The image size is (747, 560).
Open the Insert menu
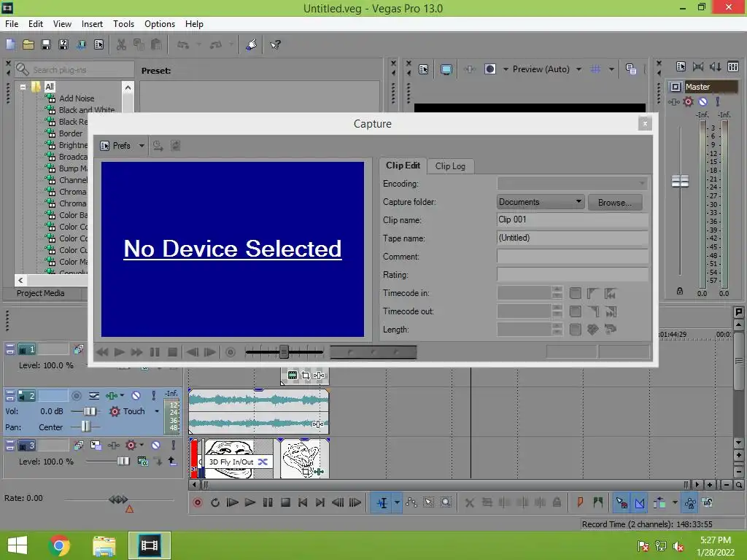(x=92, y=24)
